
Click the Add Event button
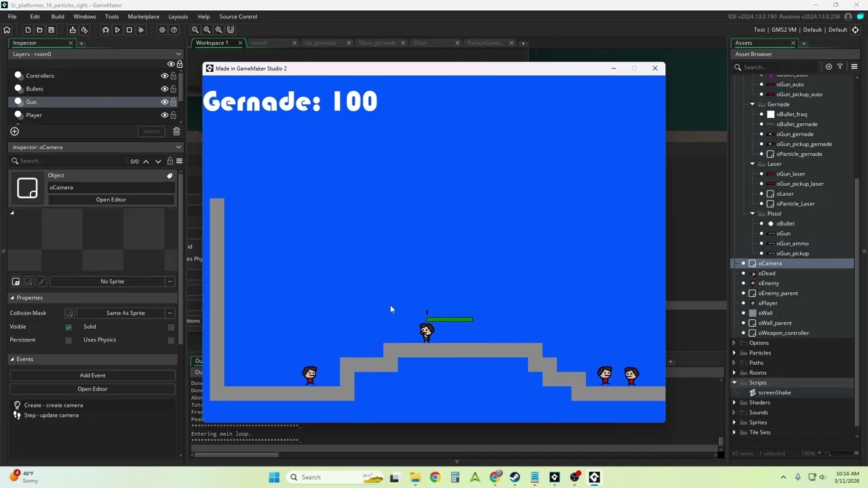pos(92,375)
